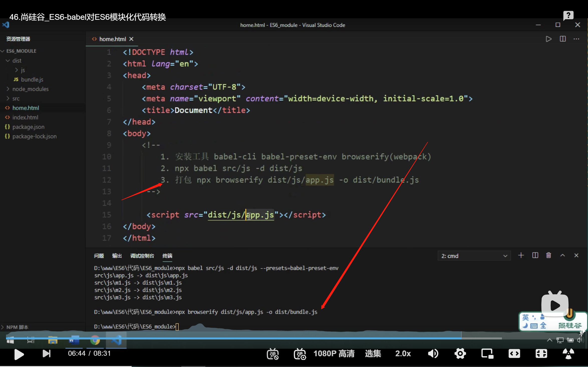Maximize the terminal panel size

(x=562, y=255)
